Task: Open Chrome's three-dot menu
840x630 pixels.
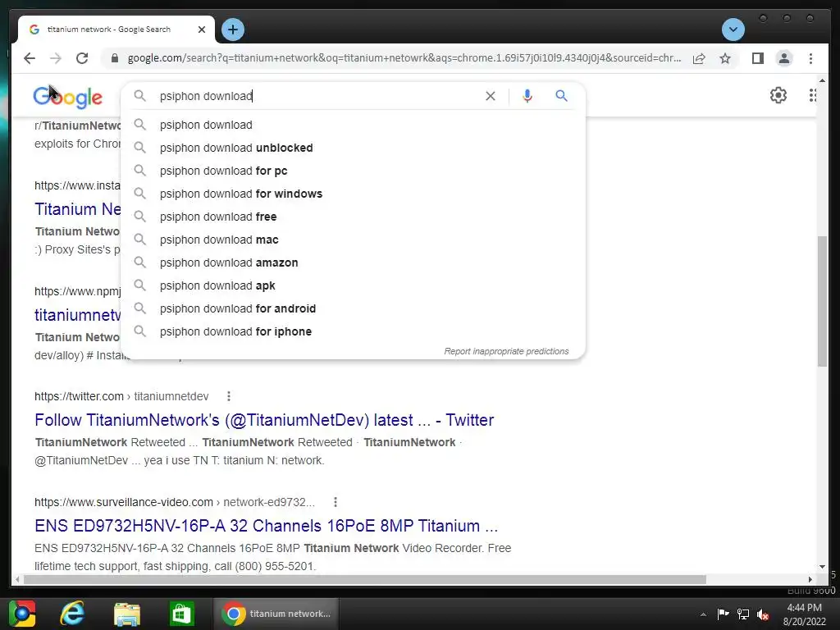Action: click(x=810, y=58)
